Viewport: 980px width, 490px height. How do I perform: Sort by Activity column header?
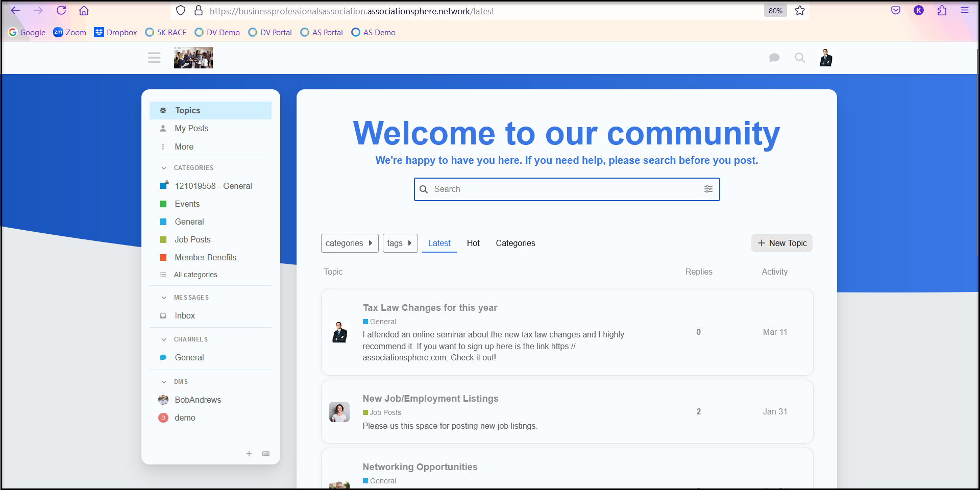774,272
